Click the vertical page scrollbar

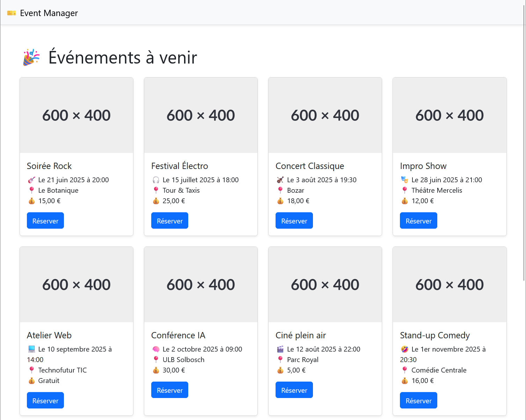(x=524, y=140)
